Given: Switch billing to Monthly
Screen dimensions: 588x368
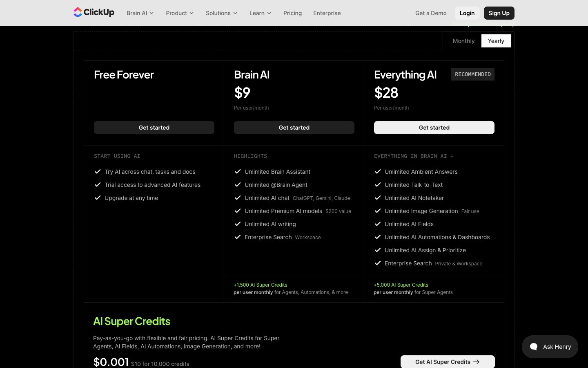Looking at the screenshot, I should [463, 41].
